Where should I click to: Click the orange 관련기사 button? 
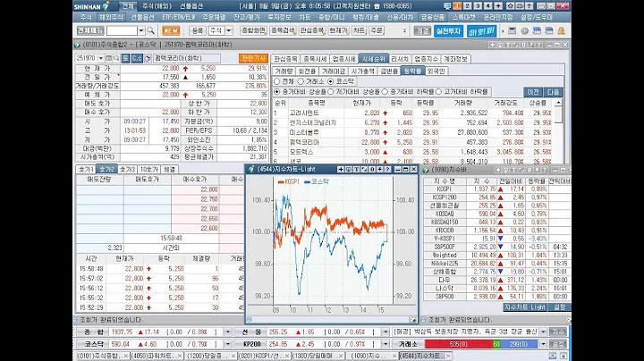(x=253, y=59)
